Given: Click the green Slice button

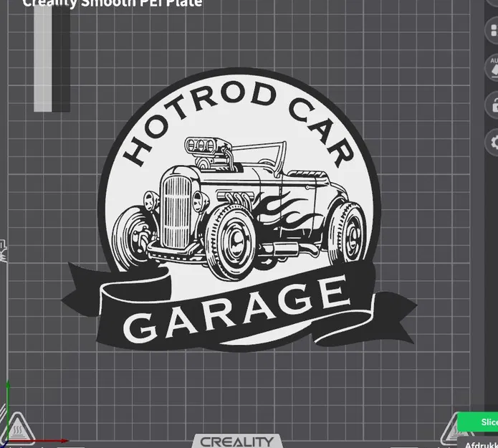Looking at the screenshot, I should pos(479,421).
